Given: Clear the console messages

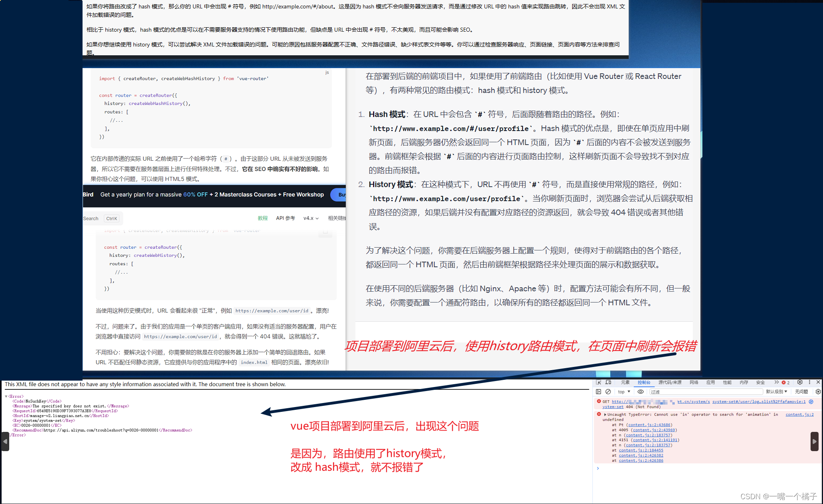Looking at the screenshot, I should 608,392.
